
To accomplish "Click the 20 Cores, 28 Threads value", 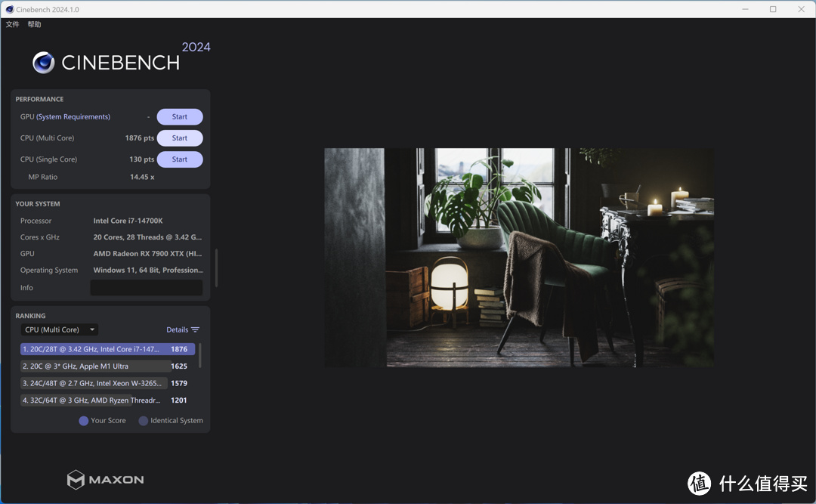I will (147, 237).
